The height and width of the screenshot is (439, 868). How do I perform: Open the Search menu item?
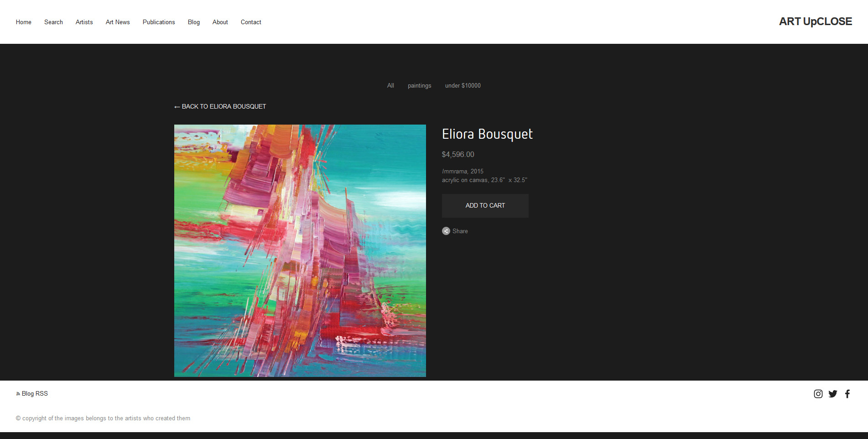[x=53, y=22]
